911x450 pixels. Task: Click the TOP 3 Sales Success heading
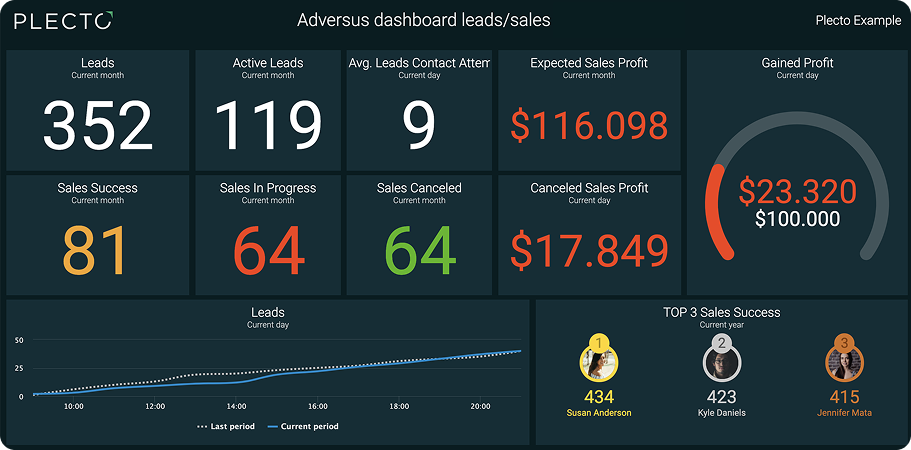click(721, 312)
